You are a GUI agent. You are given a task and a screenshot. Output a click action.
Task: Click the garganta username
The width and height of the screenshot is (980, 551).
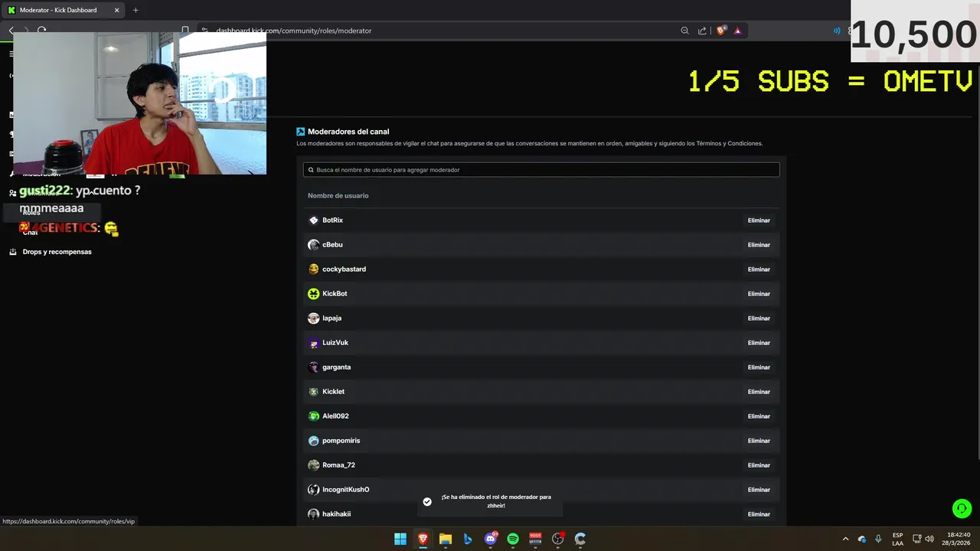click(x=336, y=367)
